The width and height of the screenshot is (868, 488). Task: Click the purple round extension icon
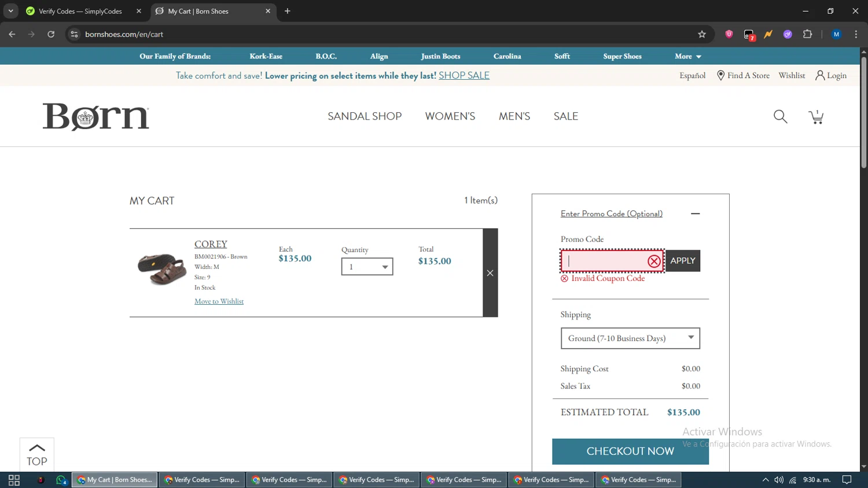tap(788, 34)
